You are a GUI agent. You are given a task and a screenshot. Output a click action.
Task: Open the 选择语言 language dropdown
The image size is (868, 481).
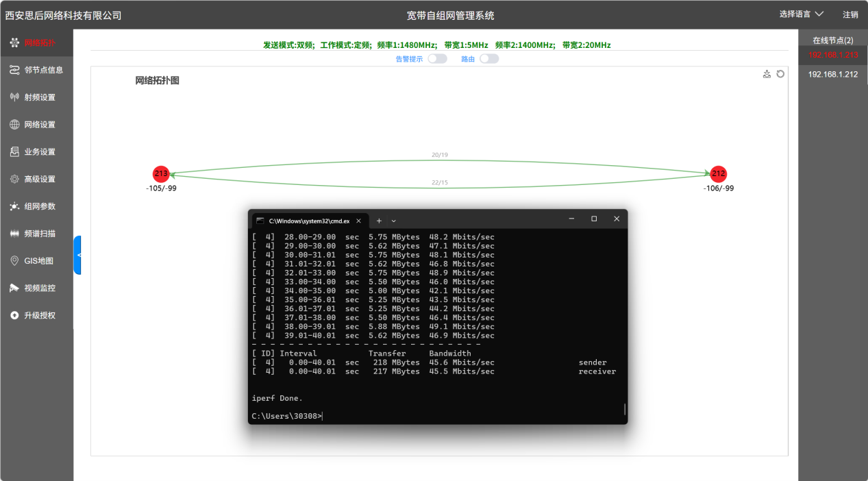click(802, 14)
